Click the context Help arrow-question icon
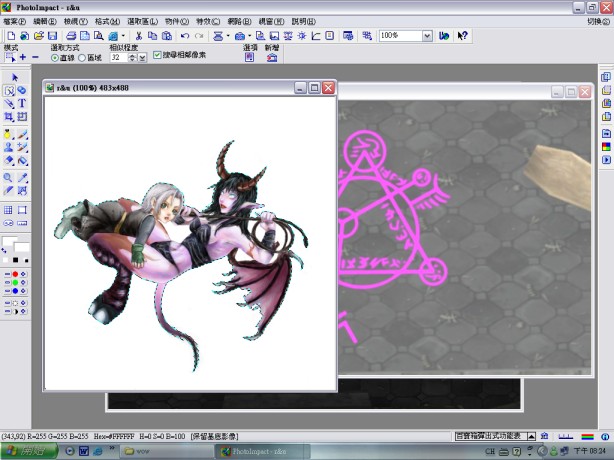 [x=462, y=36]
